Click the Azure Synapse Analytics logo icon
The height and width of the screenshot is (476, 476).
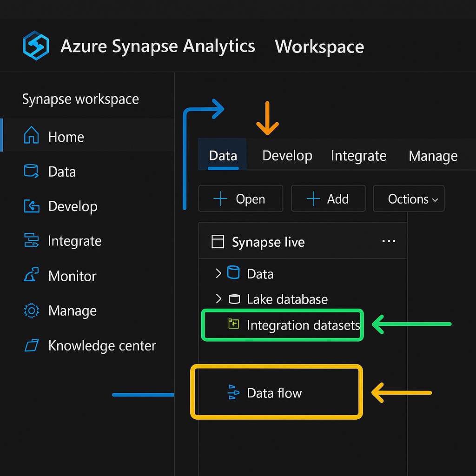pos(36,46)
